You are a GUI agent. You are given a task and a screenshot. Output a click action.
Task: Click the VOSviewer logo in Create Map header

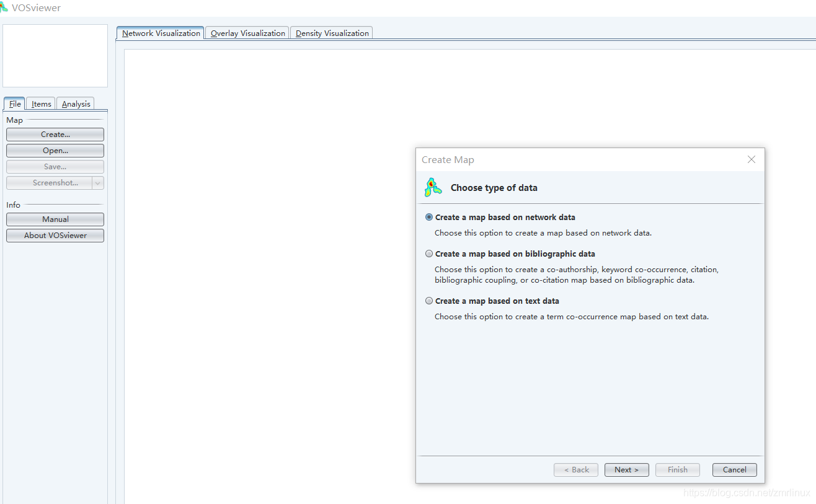433,187
